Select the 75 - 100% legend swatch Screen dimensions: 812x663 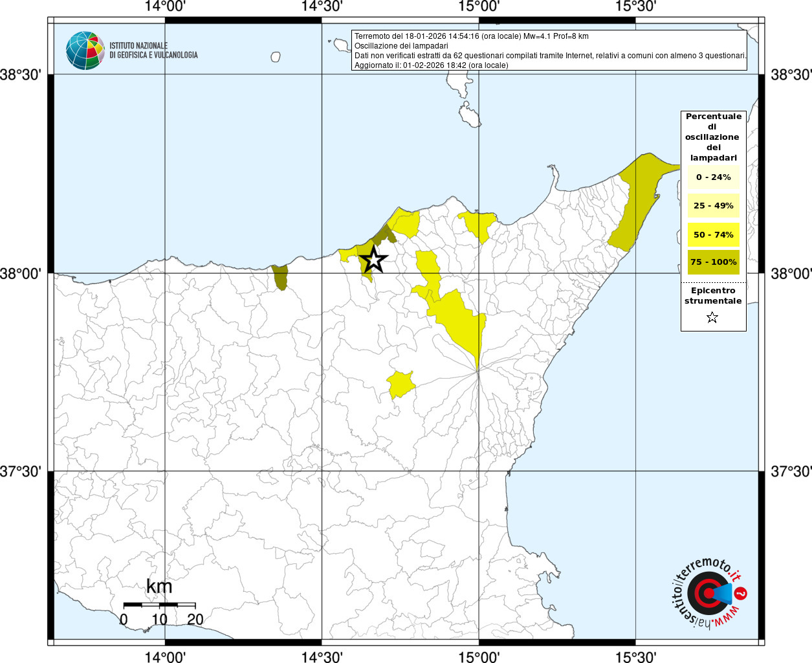(713, 262)
